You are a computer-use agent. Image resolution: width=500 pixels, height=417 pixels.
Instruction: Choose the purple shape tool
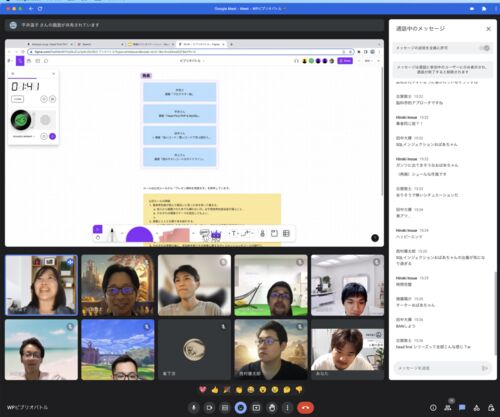click(139, 234)
